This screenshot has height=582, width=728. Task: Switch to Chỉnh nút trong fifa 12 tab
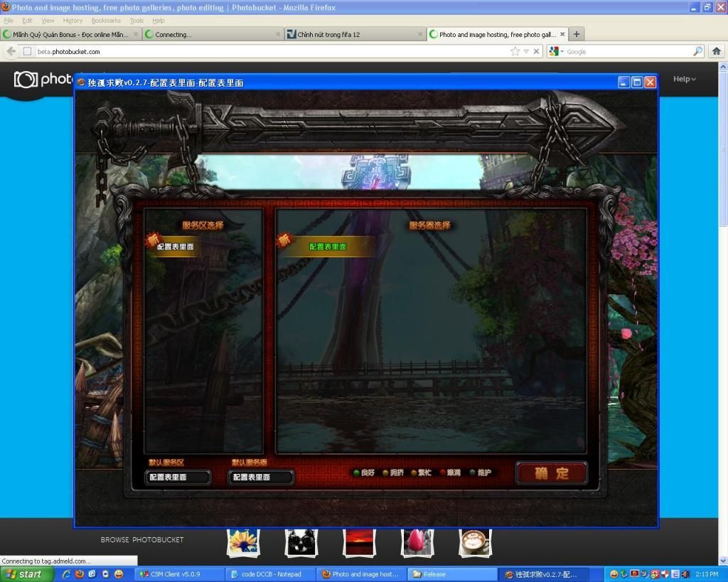tap(355, 34)
